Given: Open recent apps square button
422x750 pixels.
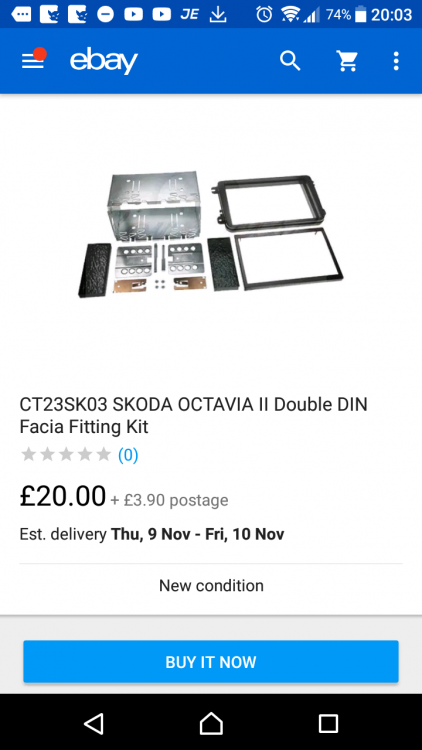Looking at the screenshot, I should pyautogui.click(x=328, y=723).
